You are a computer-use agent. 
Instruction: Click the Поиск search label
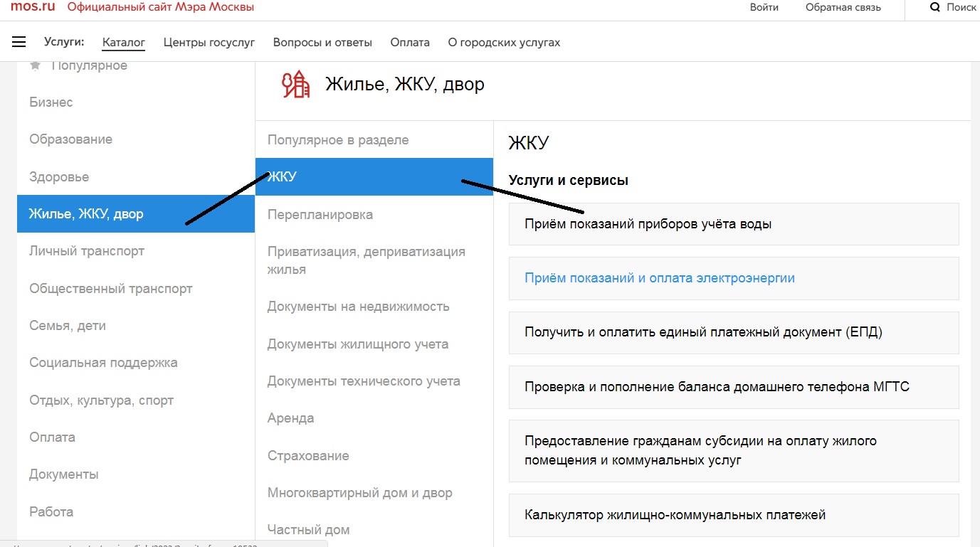click(961, 7)
